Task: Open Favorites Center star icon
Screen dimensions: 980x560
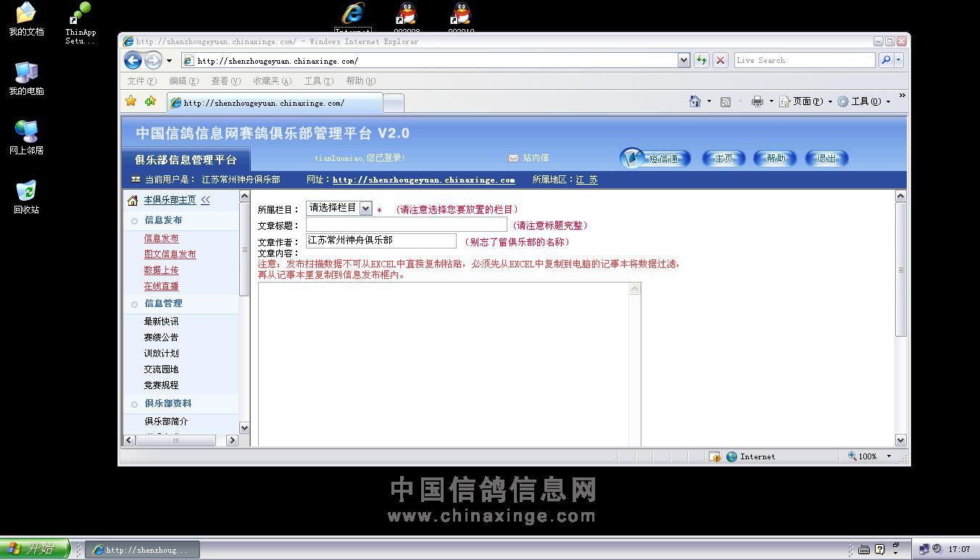Action: tap(131, 101)
